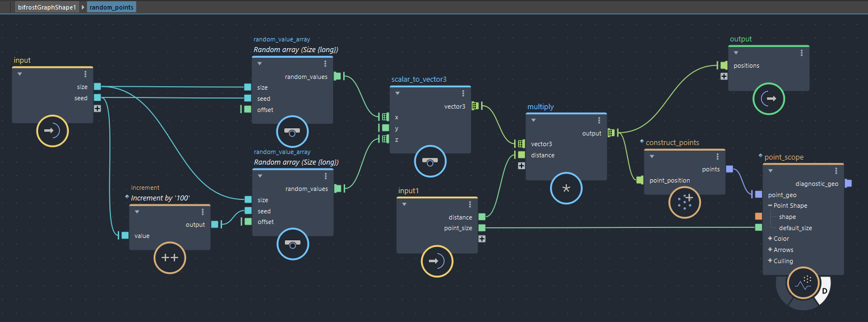This screenshot has height=322, width=868.
Task: Click the input node yellow arrow icon
Action: 52,131
